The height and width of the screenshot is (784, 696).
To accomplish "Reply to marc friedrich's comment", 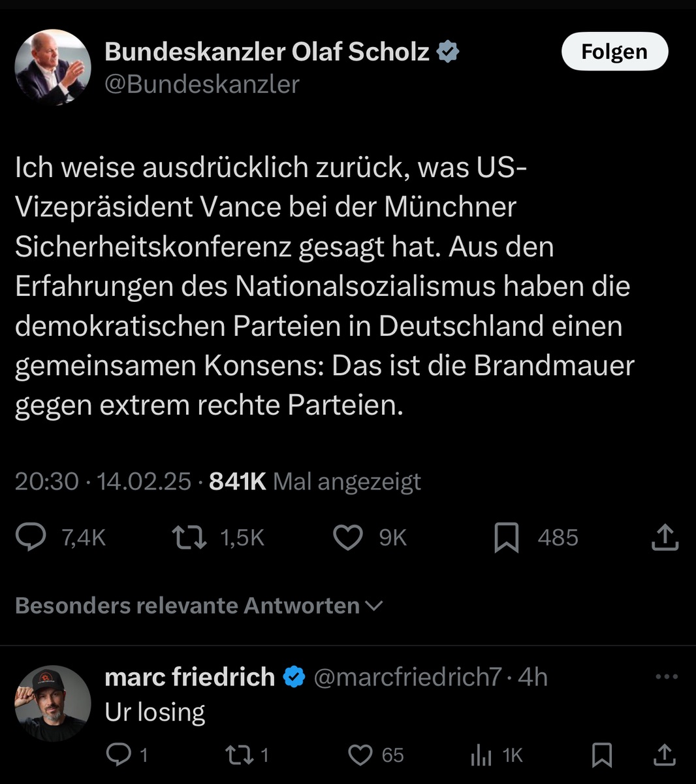I will click(119, 755).
